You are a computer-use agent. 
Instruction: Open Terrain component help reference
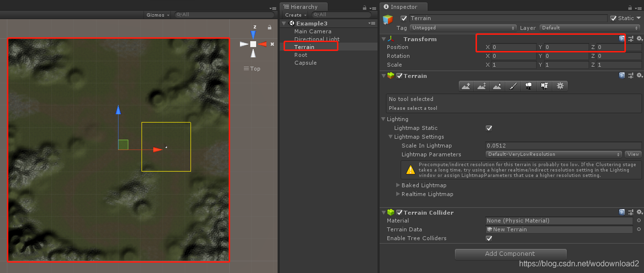(x=622, y=75)
